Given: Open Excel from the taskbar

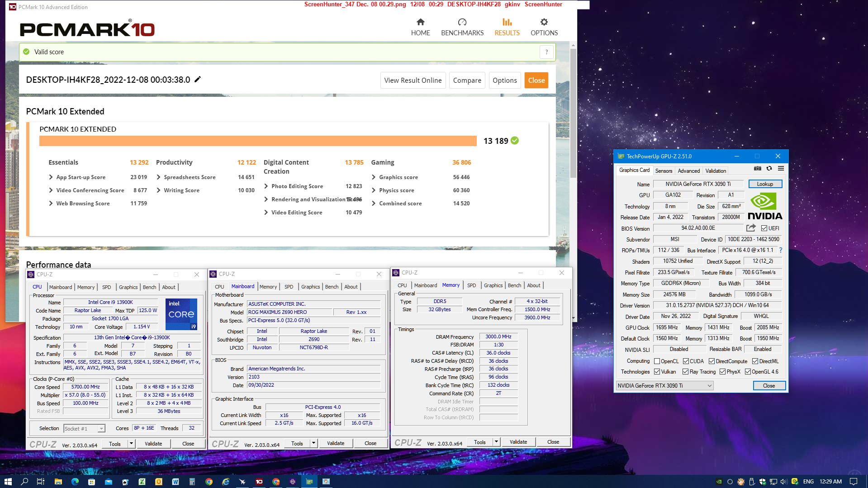Looking at the screenshot, I should [x=142, y=481].
